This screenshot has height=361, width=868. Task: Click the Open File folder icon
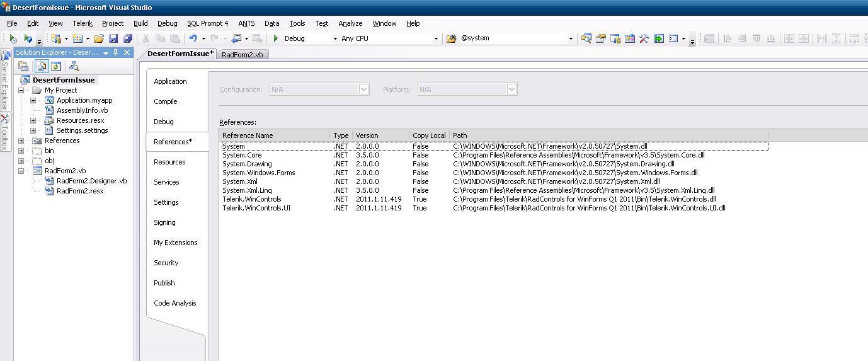point(98,38)
